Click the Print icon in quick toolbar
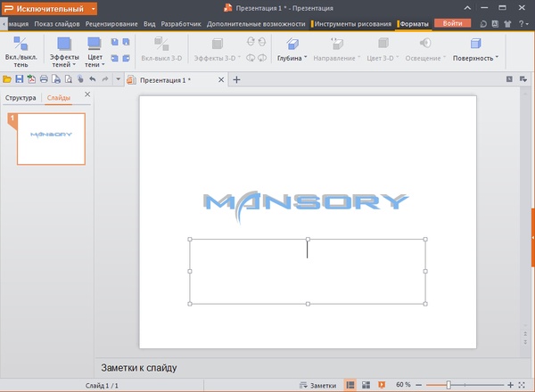Screen dimensions: 535x392 coord(43,79)
